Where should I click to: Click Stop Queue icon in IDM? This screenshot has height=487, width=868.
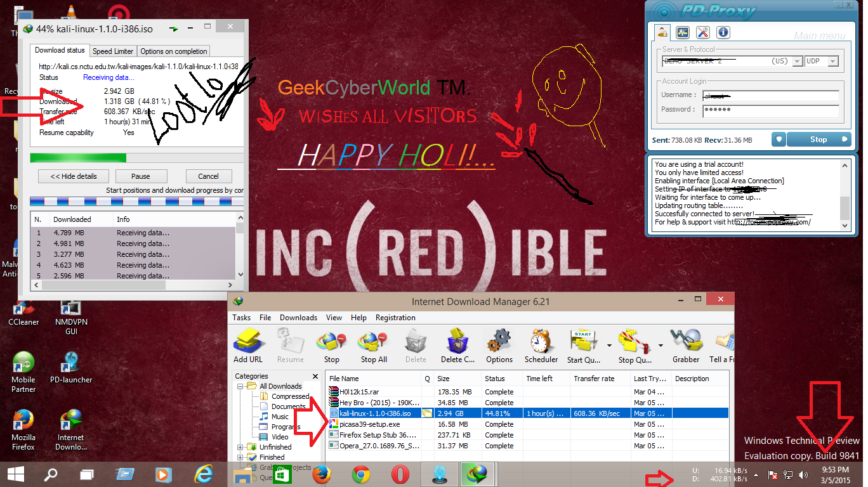(x=635, y=346)
